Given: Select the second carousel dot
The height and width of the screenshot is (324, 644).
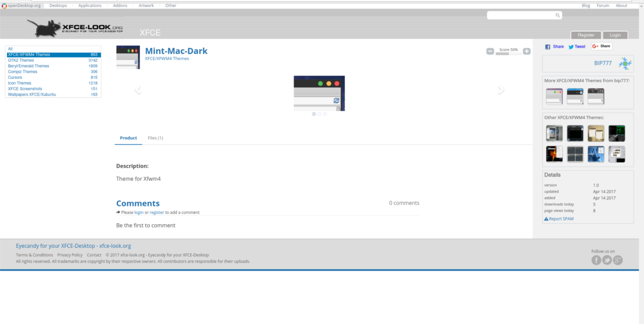Looking at the screenshot, I should [x=319, y=114].
